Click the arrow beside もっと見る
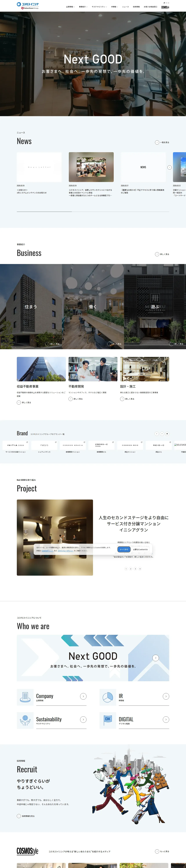This screenshot has height=868, width=186. point(157,852)
